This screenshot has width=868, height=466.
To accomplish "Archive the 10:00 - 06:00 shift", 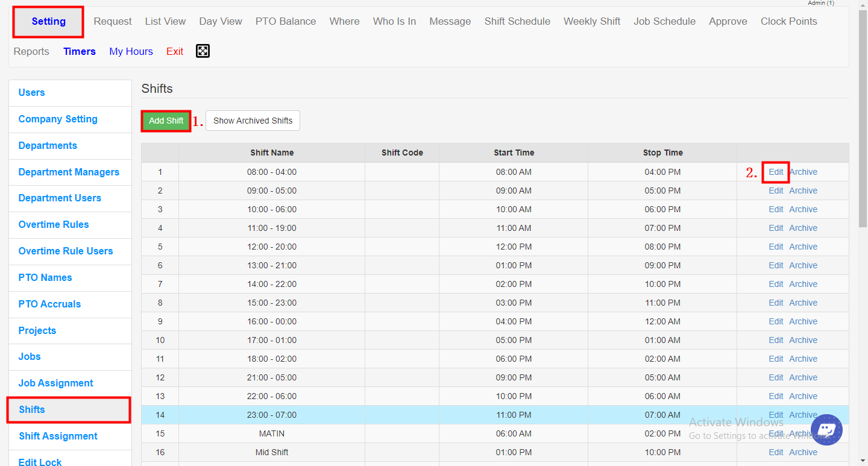I will click(x=803, y=209).
